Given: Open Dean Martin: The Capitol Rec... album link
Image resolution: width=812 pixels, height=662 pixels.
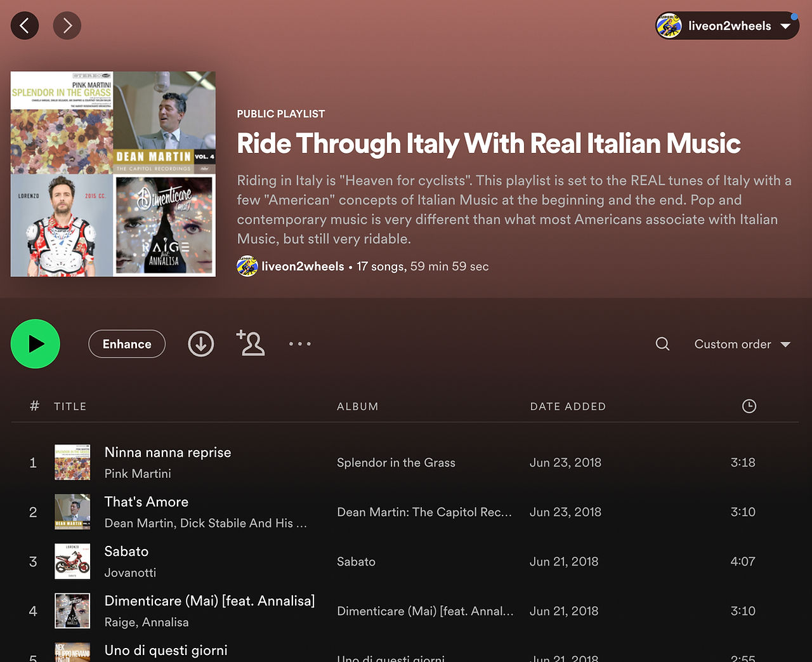Looking at the screenshot, I should pos(424,512).
